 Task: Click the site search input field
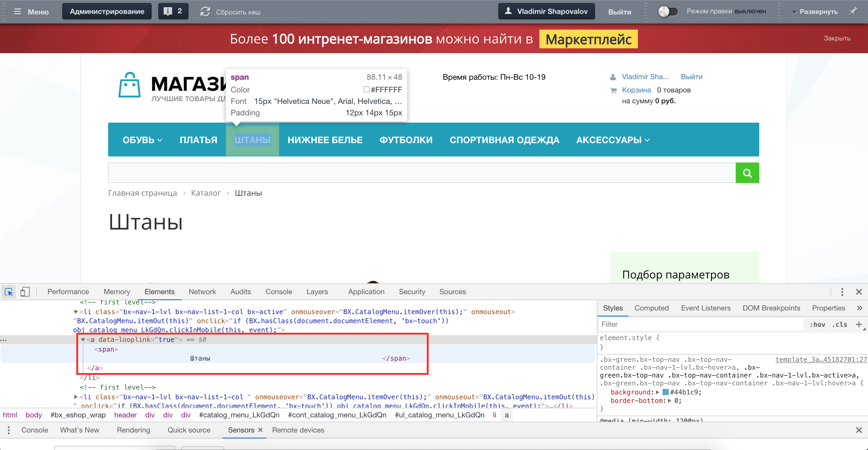pyautogui.click(x=421, y=173)
